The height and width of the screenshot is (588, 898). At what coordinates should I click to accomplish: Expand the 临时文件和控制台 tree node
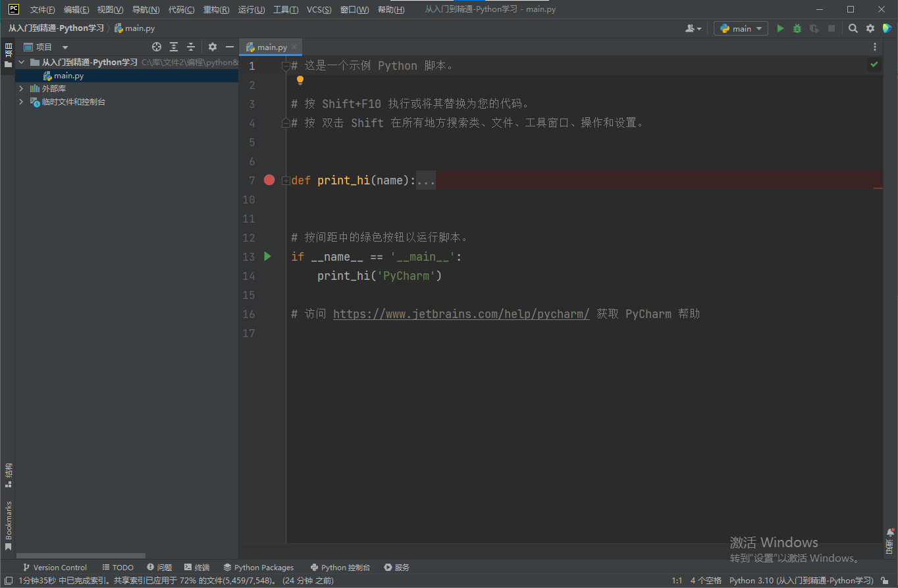point(21,101)
